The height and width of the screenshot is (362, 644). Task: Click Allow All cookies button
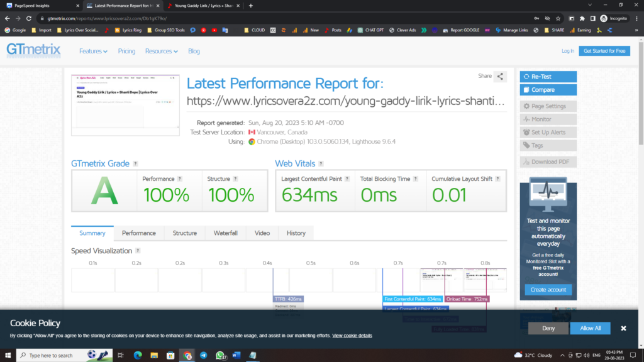(590, 328)
